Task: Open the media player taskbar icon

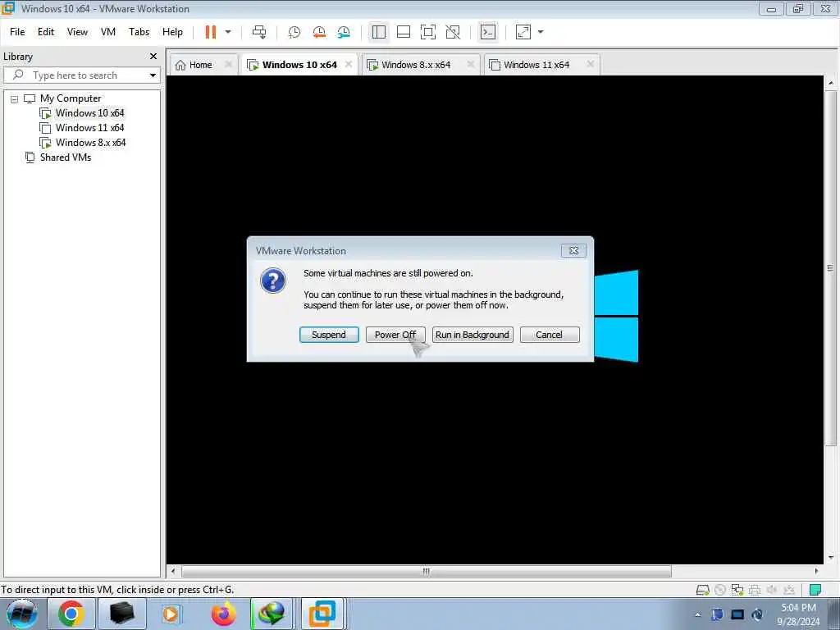Action: pyautogui.click(x=171, y=614)
